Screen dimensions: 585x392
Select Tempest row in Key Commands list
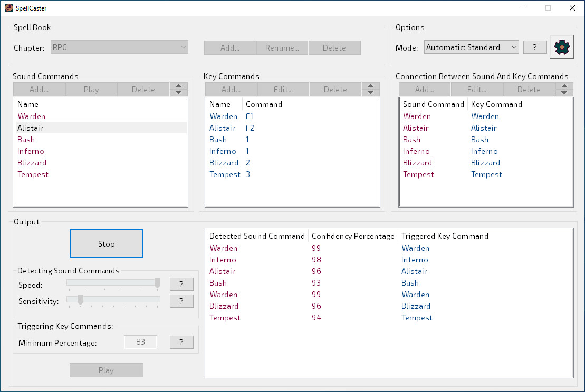tap(225, 174)
